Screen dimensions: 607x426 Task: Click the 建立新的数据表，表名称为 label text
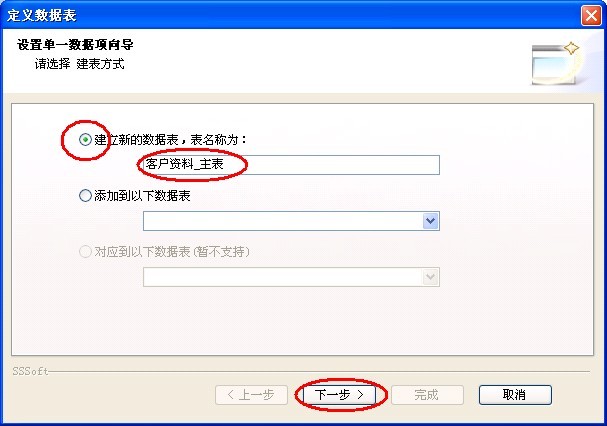click(171, 140)
